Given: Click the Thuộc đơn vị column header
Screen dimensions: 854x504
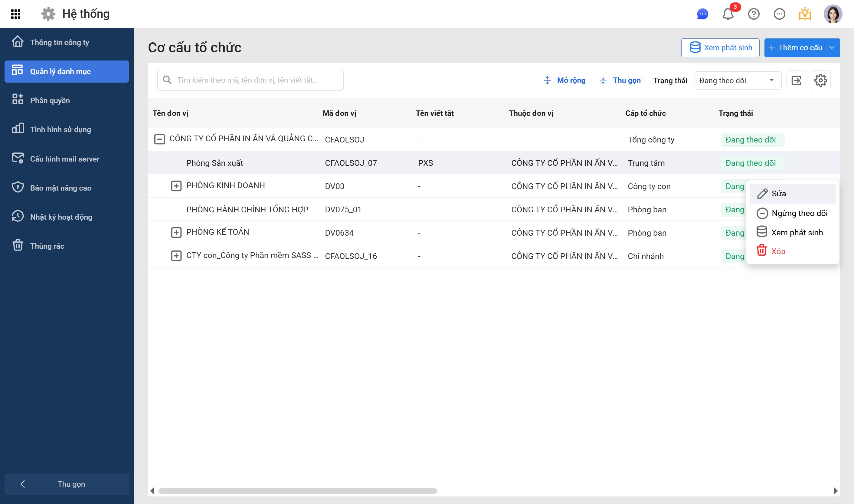Looking at the screenshot, I should (531, 113).
